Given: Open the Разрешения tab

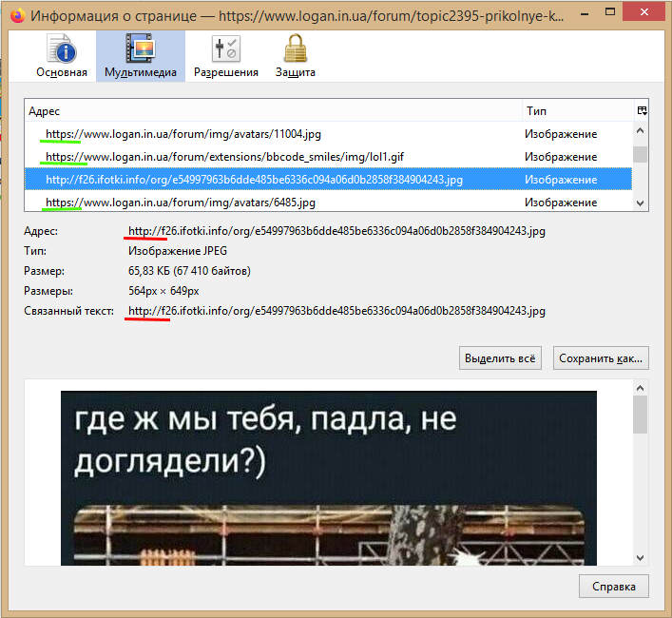Looking at the screenshot, I should 226,56.
